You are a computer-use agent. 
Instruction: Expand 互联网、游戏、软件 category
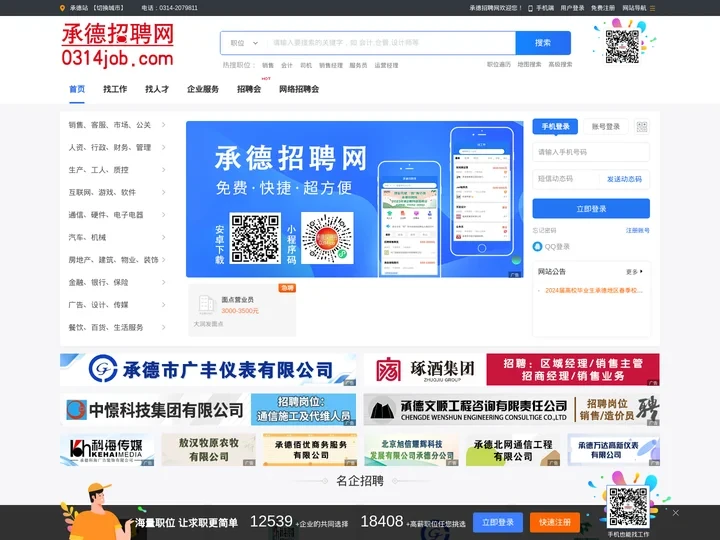click(163, 192)
